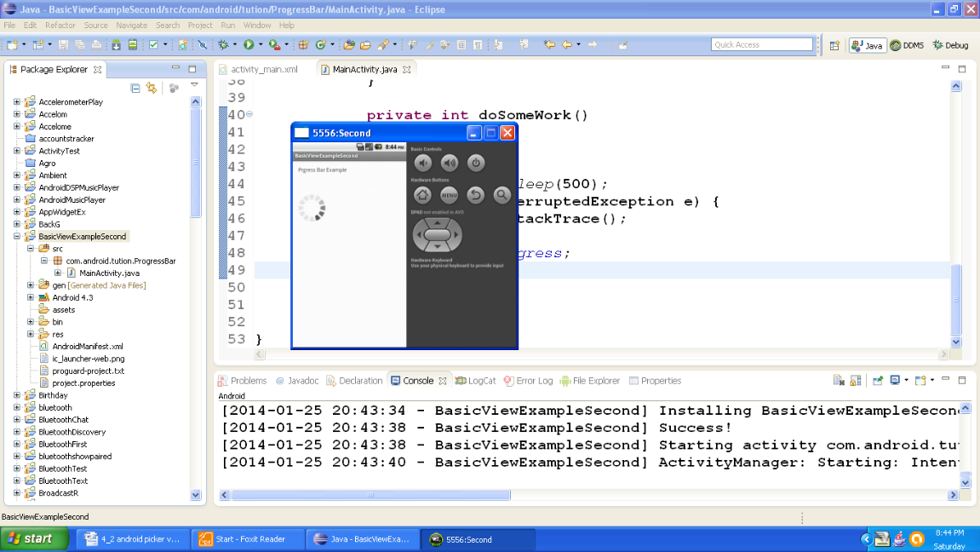Open the File Explorer tab
The image size is (980, 552).
pyautogui.click(x=590, y=381)
